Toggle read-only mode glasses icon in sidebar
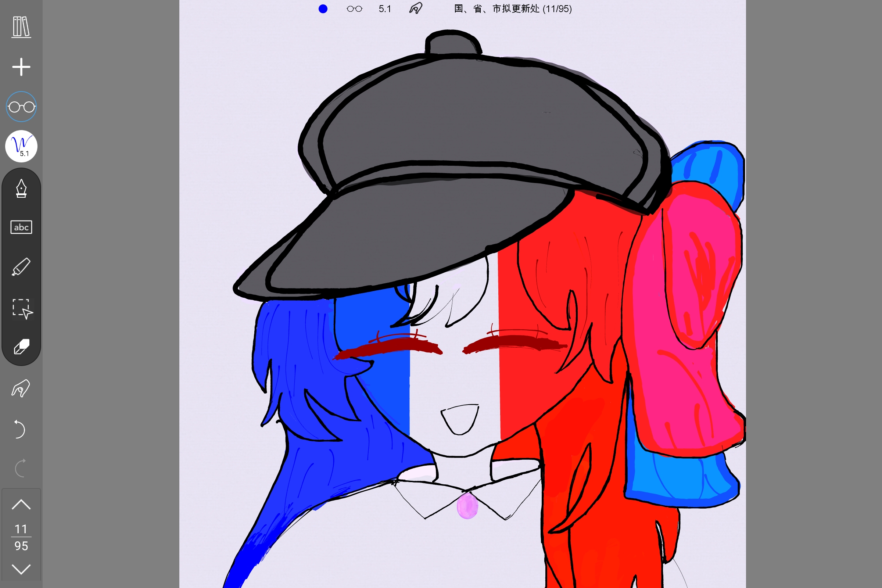The height and width of the screenshot is (588, 882). pyautogui.click(x=21, y=107)
